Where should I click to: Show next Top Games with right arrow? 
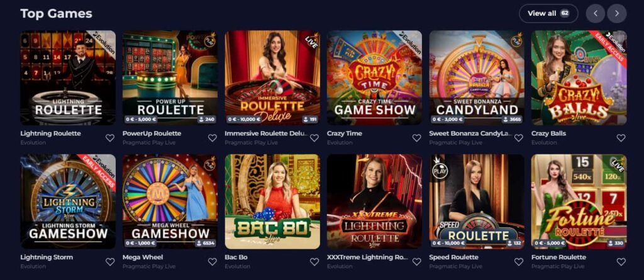(616, 14)
